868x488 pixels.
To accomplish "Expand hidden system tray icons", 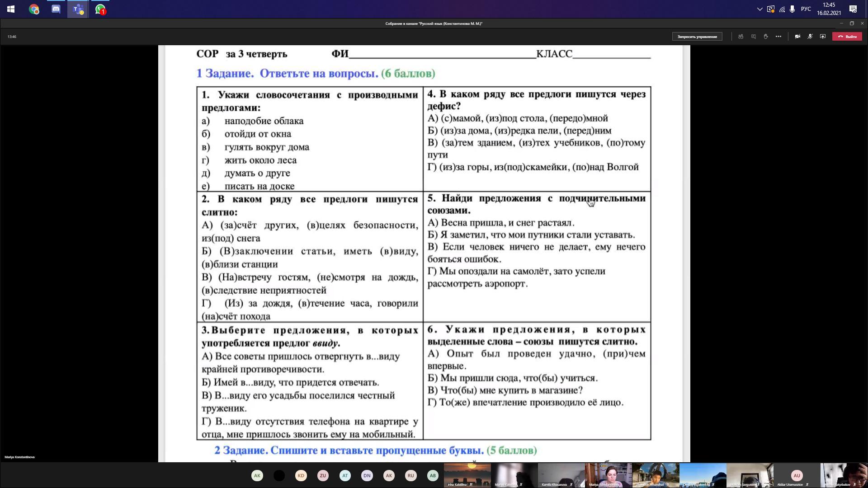I will (759, 9).
